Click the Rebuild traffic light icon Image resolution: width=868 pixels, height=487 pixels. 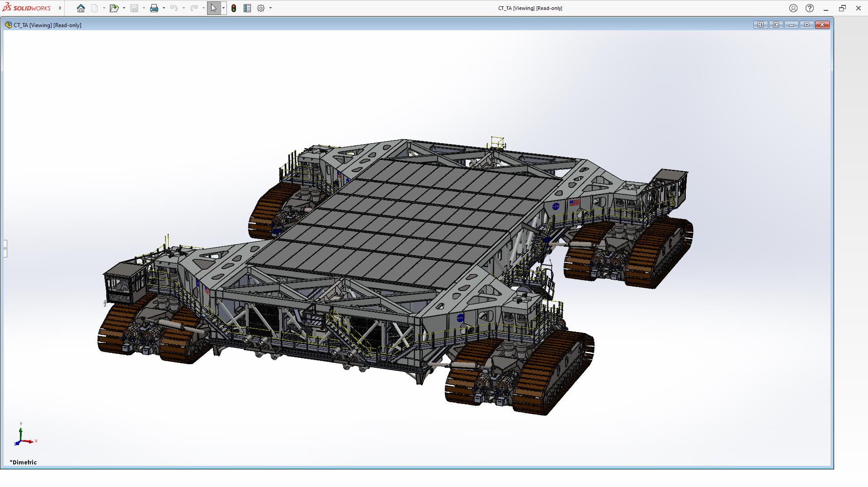(x=234, y=8)
